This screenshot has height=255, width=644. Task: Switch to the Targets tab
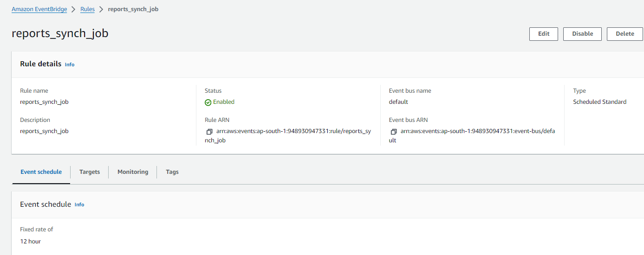90,172
